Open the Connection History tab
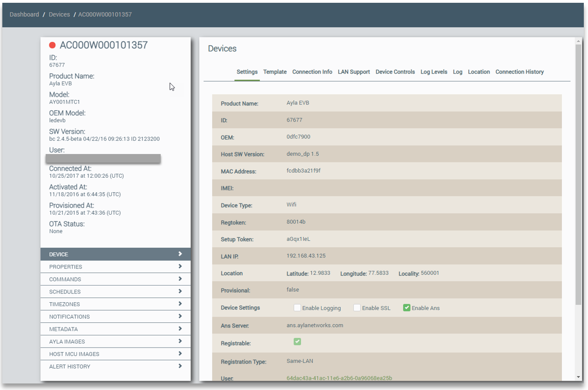 520,72
